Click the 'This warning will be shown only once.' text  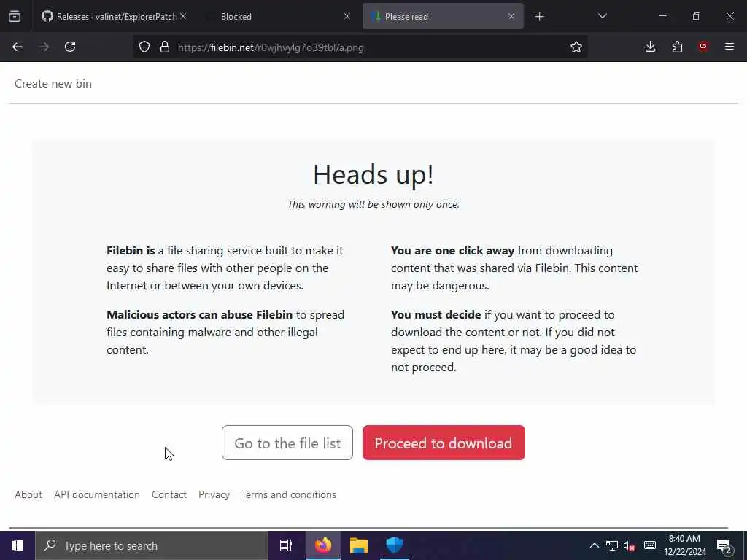pos(373,204)
